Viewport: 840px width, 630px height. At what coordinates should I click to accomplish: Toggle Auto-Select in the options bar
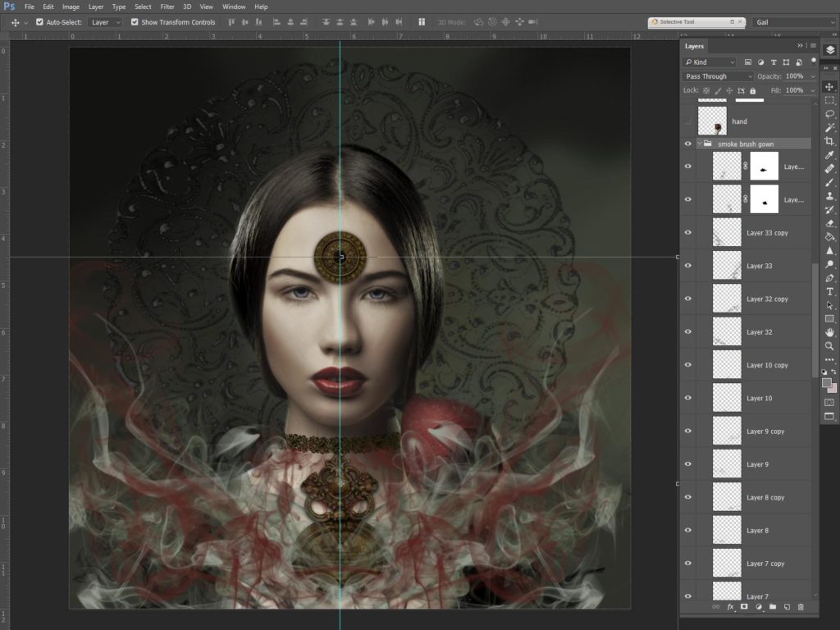click(x=39, y=23)
